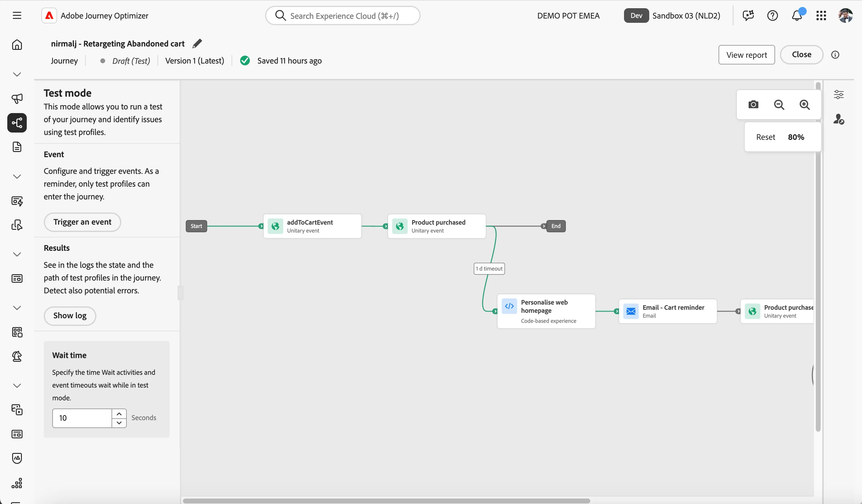The image size is (862, 504).
Task: Click the vertical canvas scrollbar
Action: coord(818,257)
